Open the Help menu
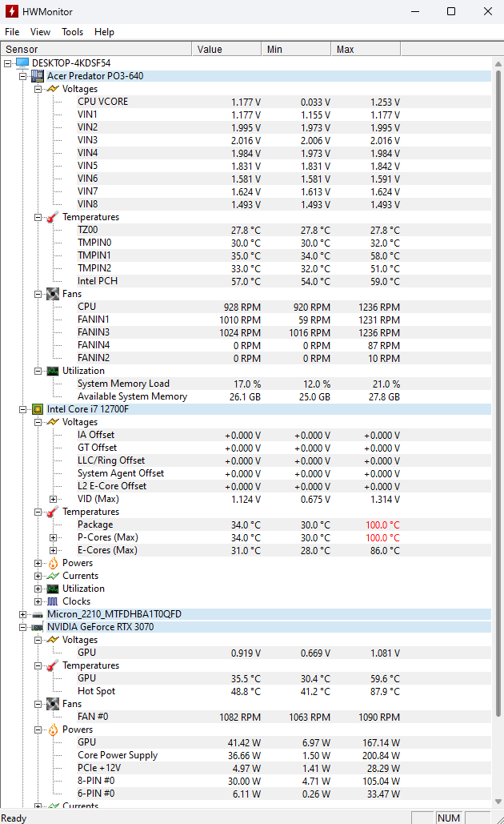The width and height of the screenshot is (504, 824). [105, 32]
